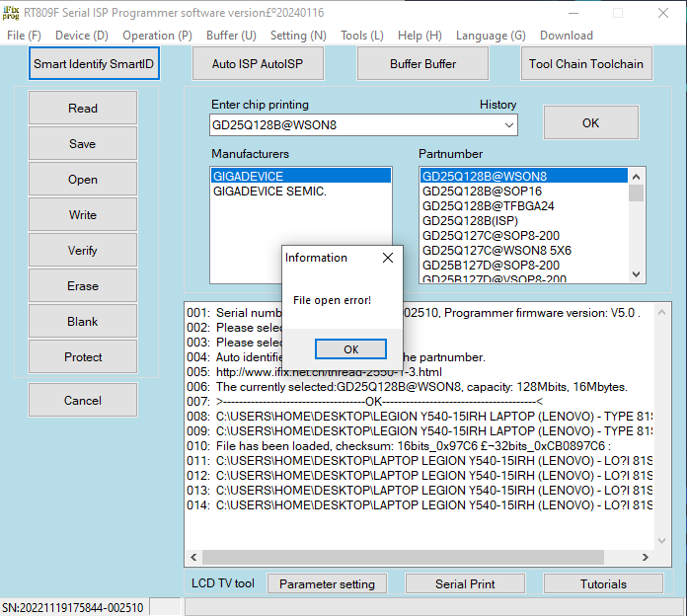Select GD25Q128B@SOP16 in Partnumber list
This screenshot has width=687, height=616.
pos(482,192)
